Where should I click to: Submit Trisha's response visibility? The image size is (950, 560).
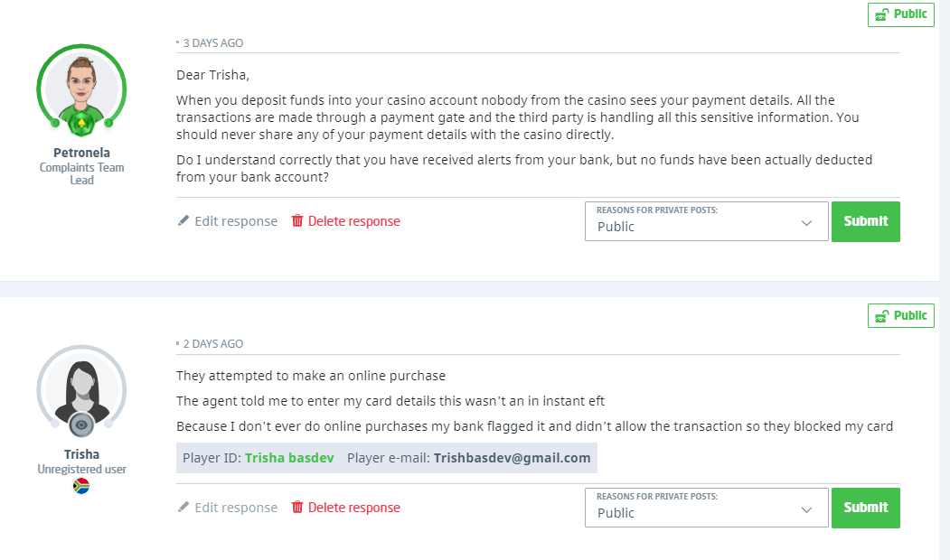pos(865,508)
